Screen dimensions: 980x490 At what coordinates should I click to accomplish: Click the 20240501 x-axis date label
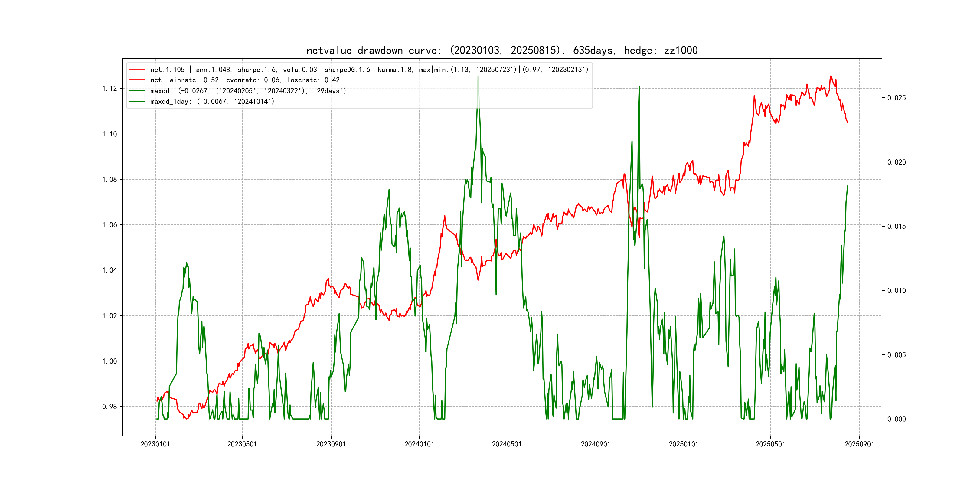507,444
